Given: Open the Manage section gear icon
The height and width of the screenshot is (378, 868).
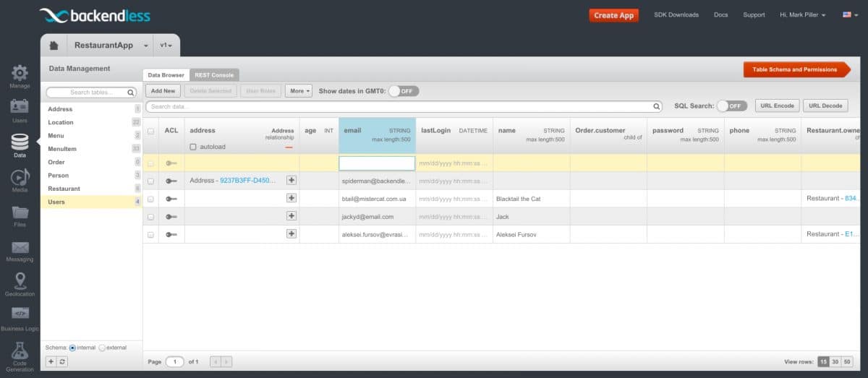Looking at the screenshot, I should point(20,72).
